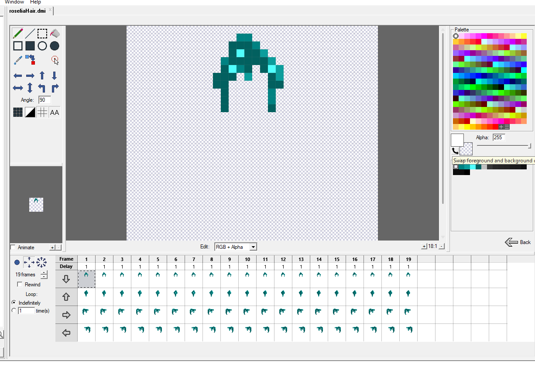Select the Pencil drawing tool
The height and width of the screenshot is (392, 535).
coord(17,34)
